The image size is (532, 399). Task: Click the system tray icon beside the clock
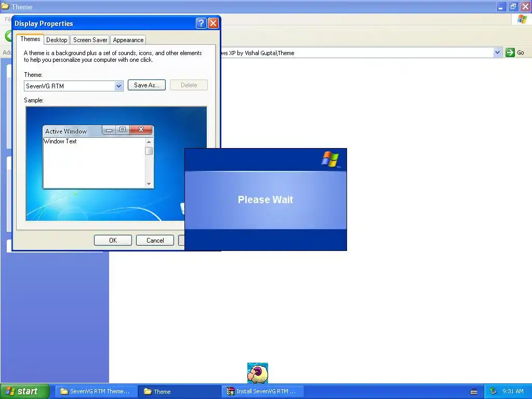494,391
